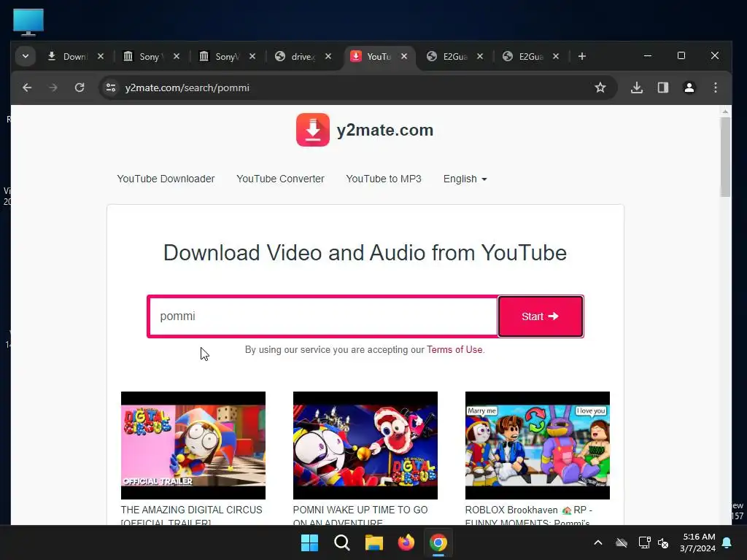Open the OneDrive cloud tray icon
This screenshot has height=560, width=747.
click(622, 542)
